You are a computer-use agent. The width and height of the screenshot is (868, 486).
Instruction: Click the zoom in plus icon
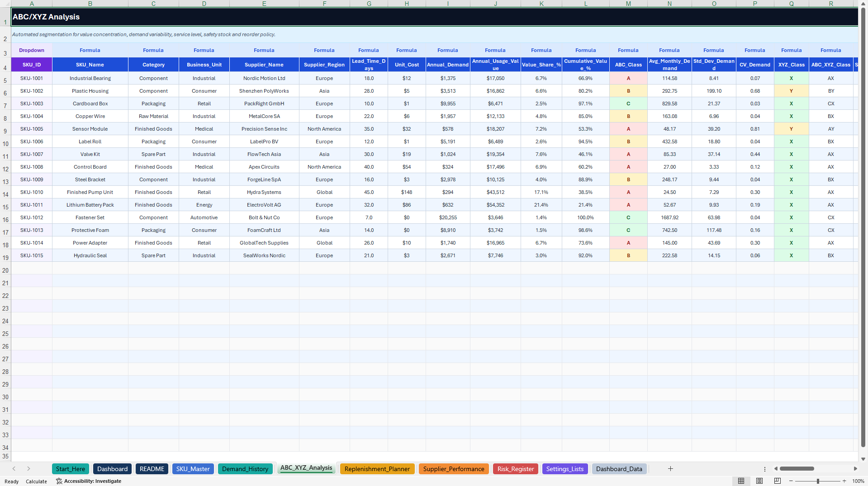[844, 481]
